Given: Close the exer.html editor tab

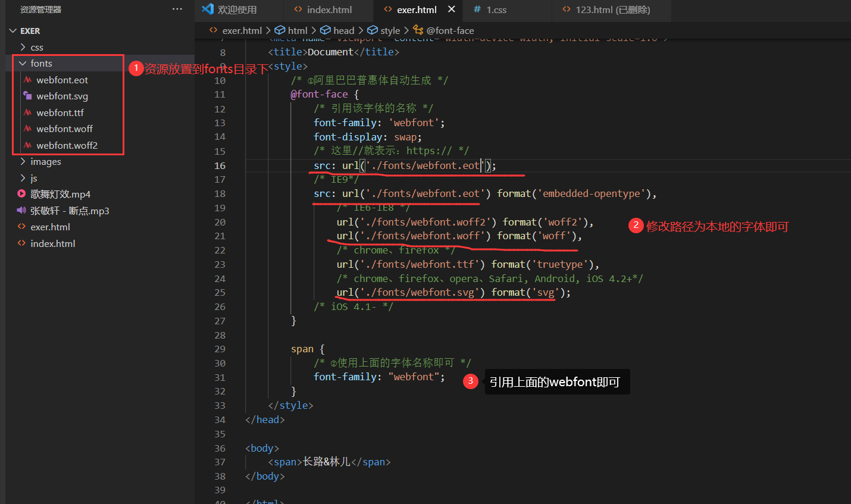Looking at the screenshot, I should click(452, 9).
